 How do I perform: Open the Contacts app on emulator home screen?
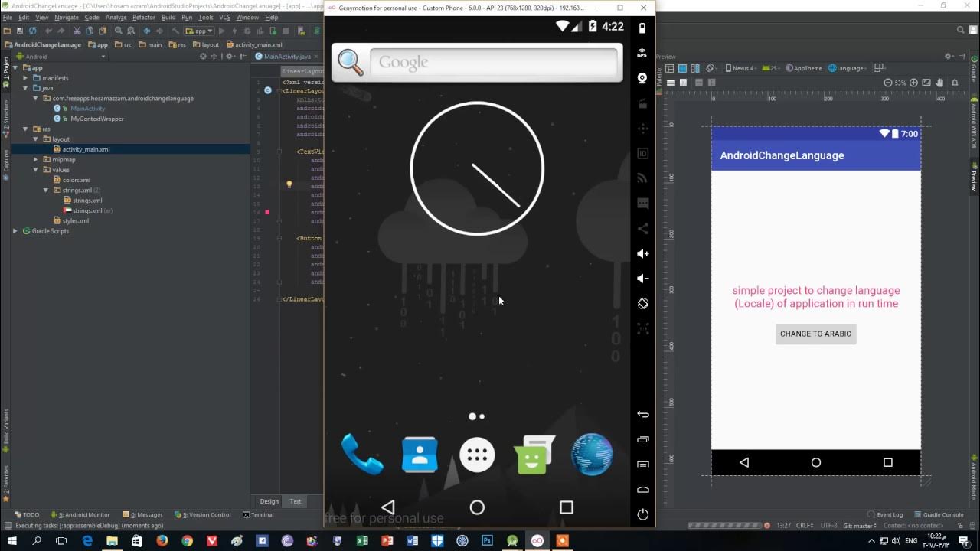pos(420,455)
